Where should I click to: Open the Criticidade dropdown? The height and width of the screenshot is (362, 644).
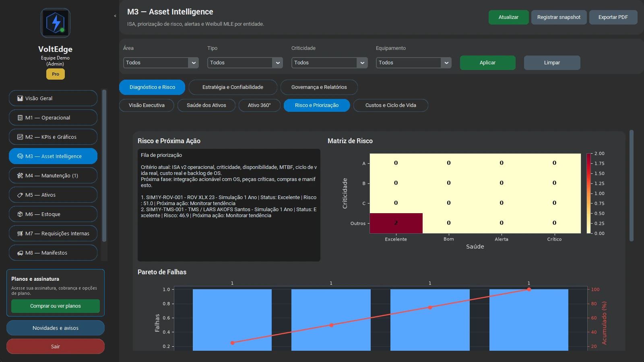tap(330, 63)
